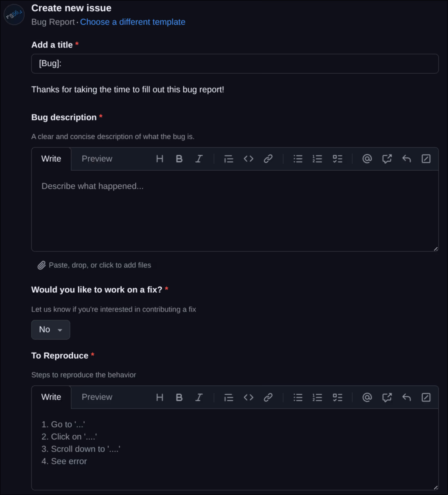Open saved replies in To Reproduce toolbar
The width and height of the screenshot is (448, 495).
[406, 397]
